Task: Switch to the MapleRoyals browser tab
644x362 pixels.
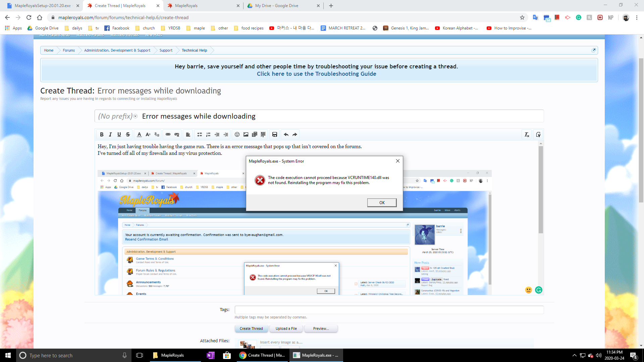Action: [203, 6]
